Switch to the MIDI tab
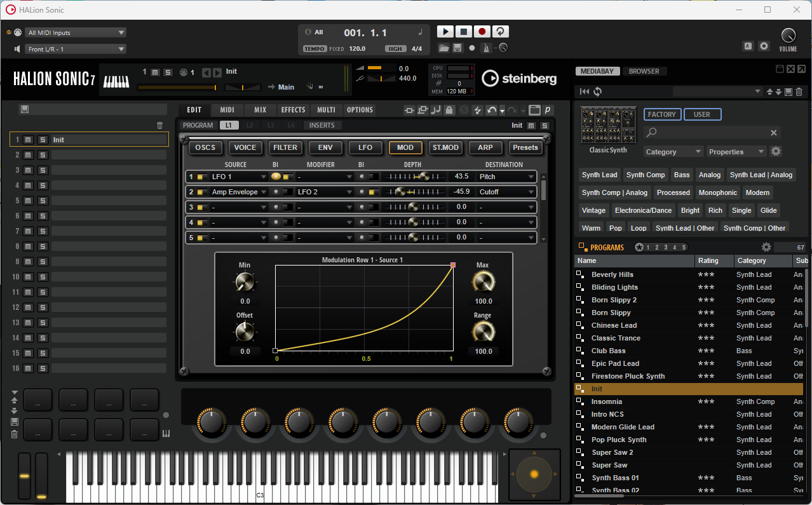Viewport: 812px width, 505px height. click(227, 110)
